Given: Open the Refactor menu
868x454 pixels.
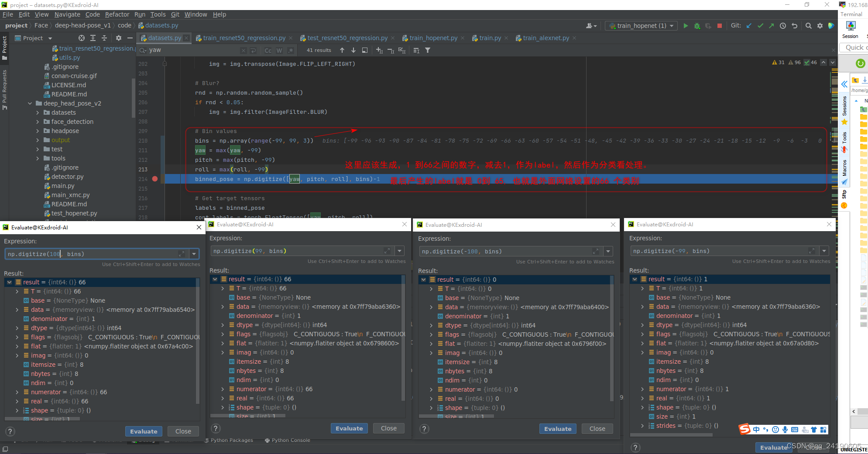Looking at the screenshot, I should (x=117, y=14).
